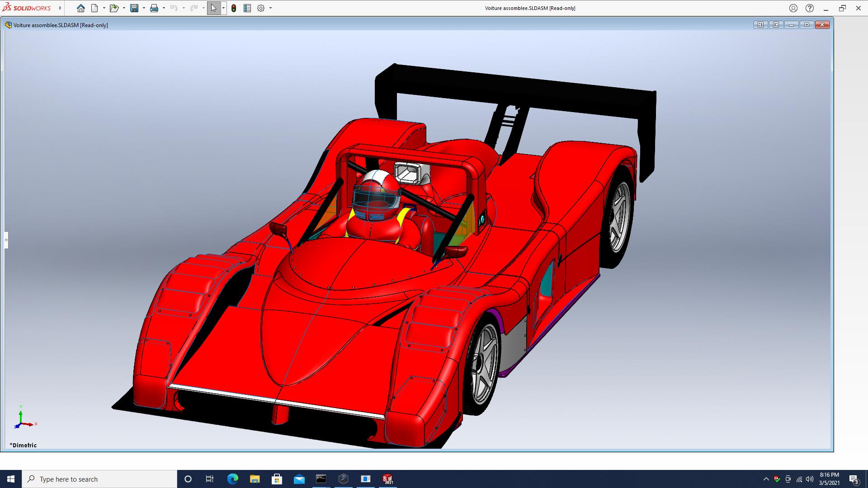Expand the Options gear dropdown arrow
The height and width of the screenshot is (488, 868).
pyautogui.click(x=270, y=8)
